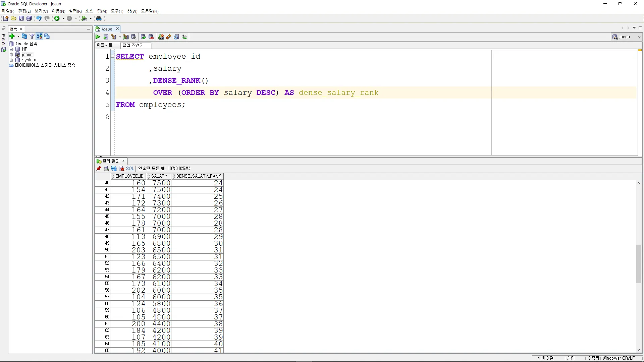Click the Commit icon in the worksheet toolbar
This screenshot has height=362, width=644.
coord(144,37)
